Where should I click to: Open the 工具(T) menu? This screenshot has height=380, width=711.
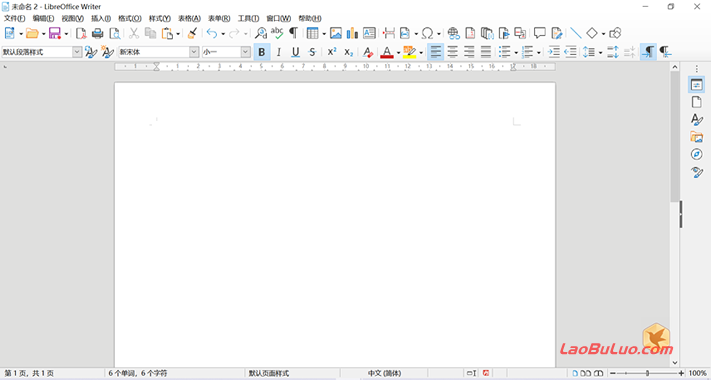(248, 19)
